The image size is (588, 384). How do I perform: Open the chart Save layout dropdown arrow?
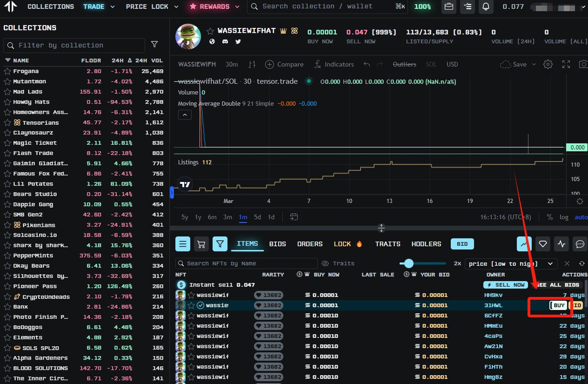(x=534, y=64)
